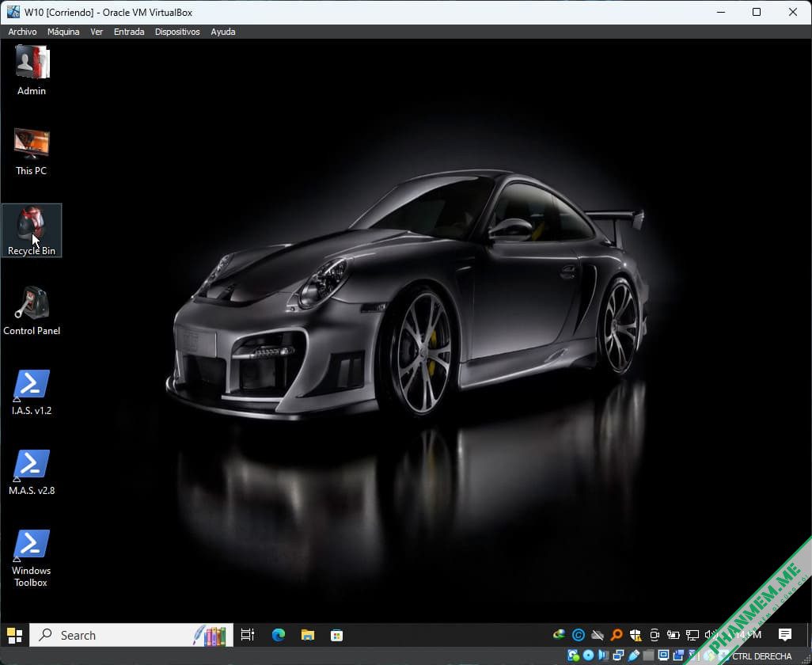
Task: Open the Archivo menu
Action: coord(22,32)
